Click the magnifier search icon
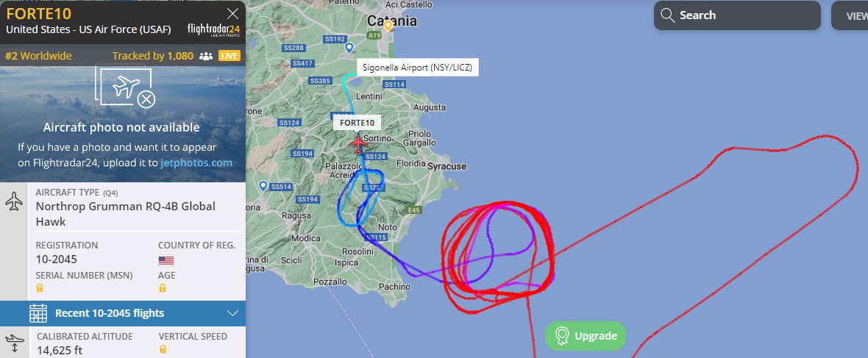868x358 pixels. click(667, 15)
